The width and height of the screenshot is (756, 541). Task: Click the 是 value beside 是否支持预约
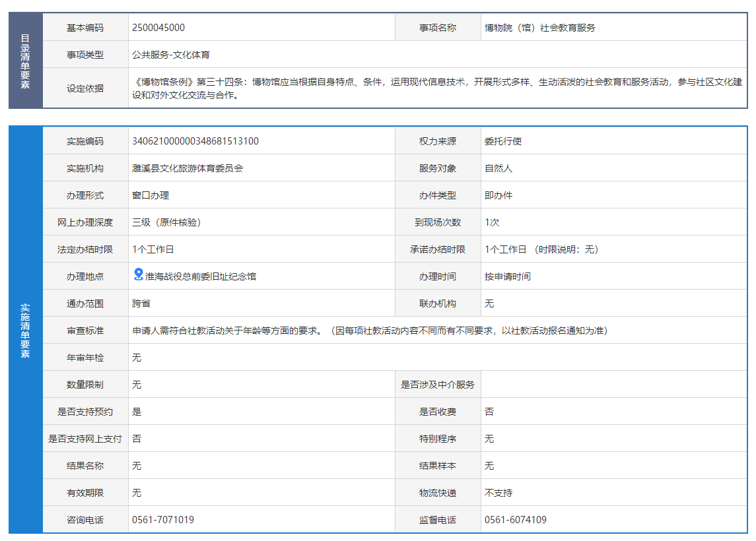[x=137, y=412]
